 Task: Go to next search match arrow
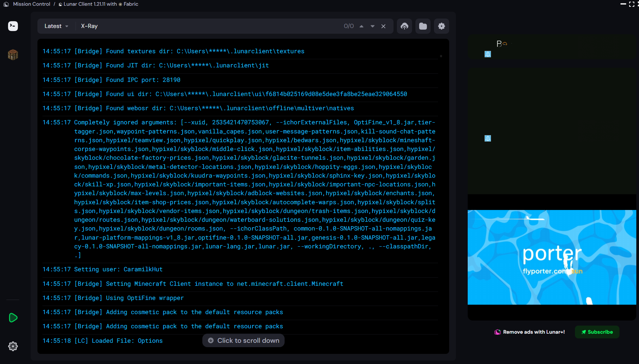point(373,26)
